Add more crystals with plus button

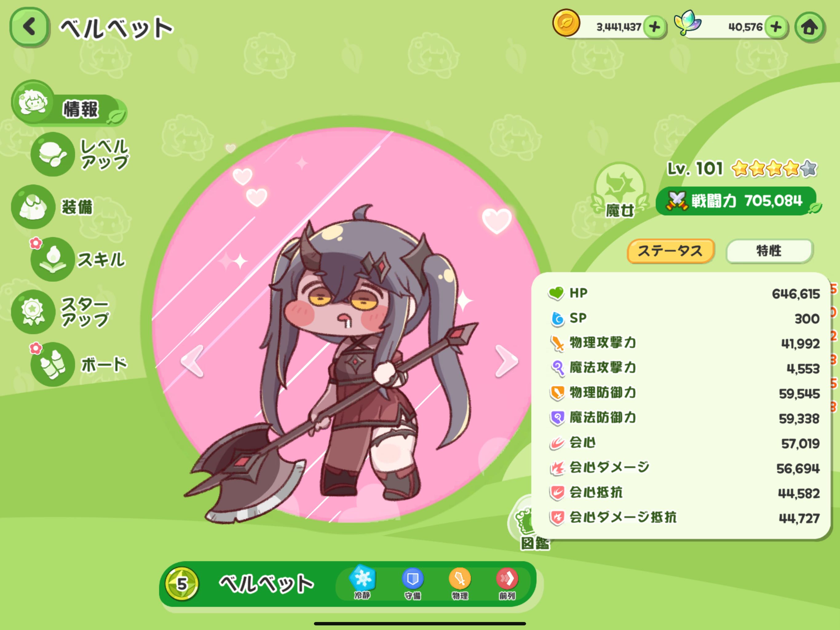[x=776, y=27]
